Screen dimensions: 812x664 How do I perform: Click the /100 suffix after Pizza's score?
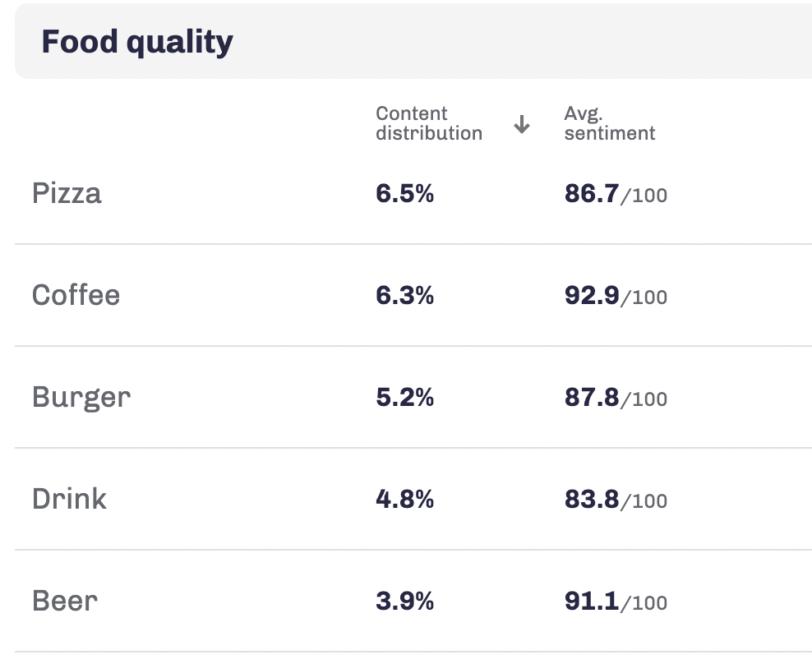[644, 196]
